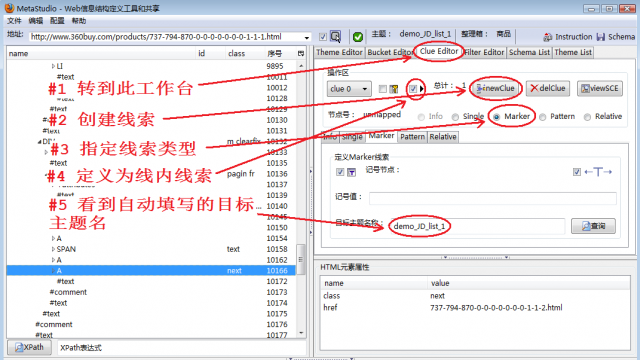Click the 序号 column header
Screen dimensions: 640x360
click(x=279, y=53)
